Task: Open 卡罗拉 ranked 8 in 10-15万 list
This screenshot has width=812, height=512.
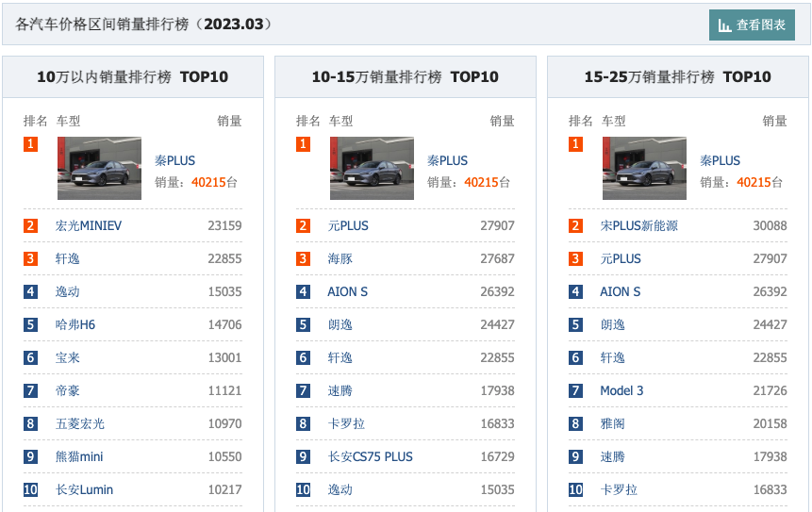Action: 346,423
